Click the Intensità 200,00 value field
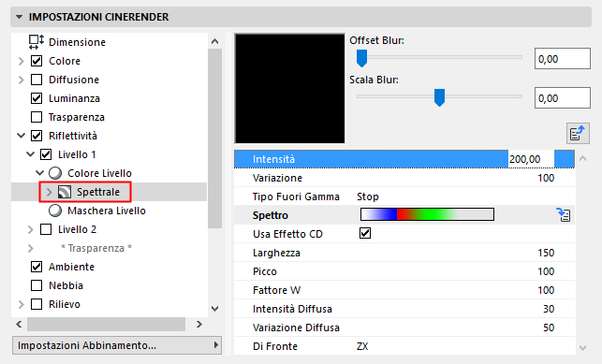Screen dimensions: 602x364 [x=531, y=159]
